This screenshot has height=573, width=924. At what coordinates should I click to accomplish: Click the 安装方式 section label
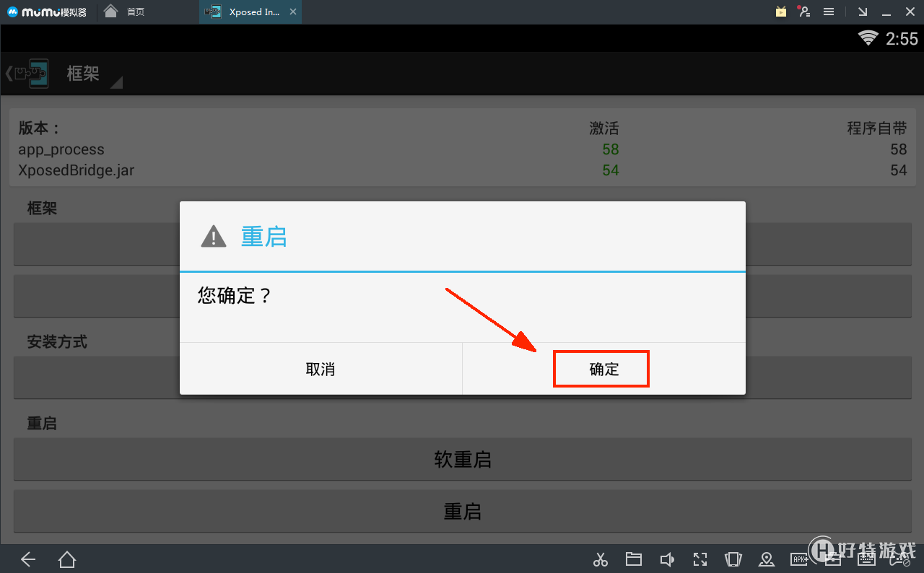(57, 342)
